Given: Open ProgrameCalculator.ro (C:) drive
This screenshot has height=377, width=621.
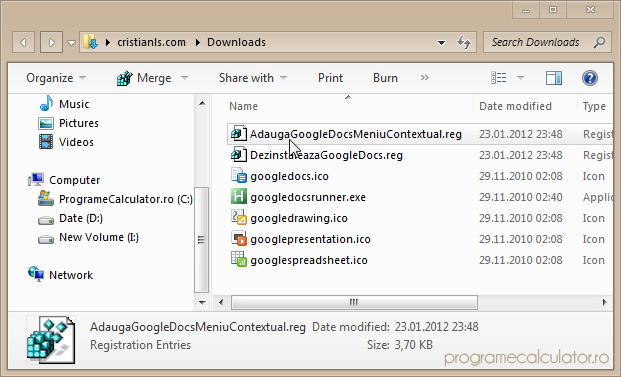Looking at the screenshot, I should [x=126, y=199].
